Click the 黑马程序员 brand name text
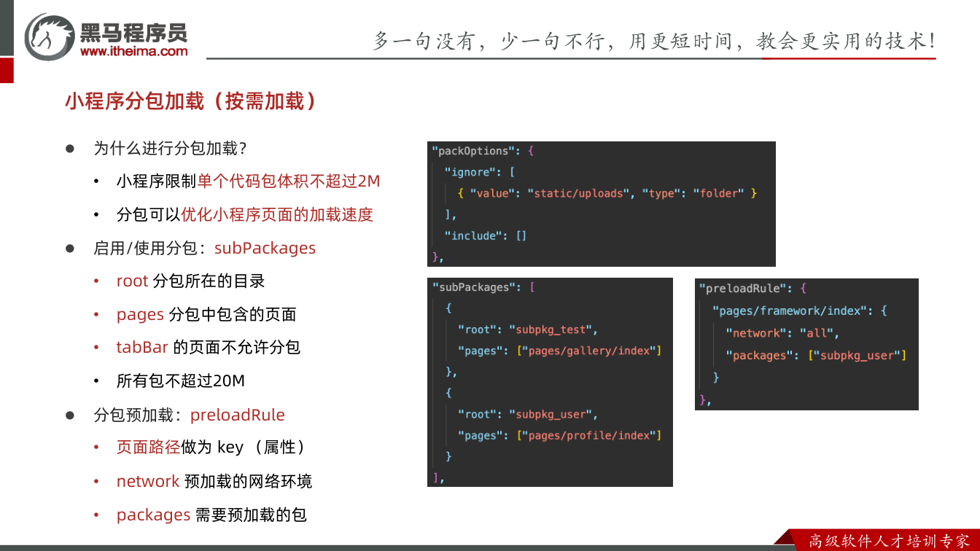 pyautogui.click(x=133, y=33)
